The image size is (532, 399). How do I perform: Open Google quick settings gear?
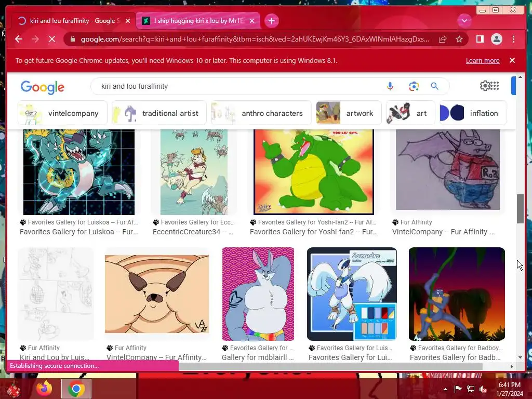(485, 86)
